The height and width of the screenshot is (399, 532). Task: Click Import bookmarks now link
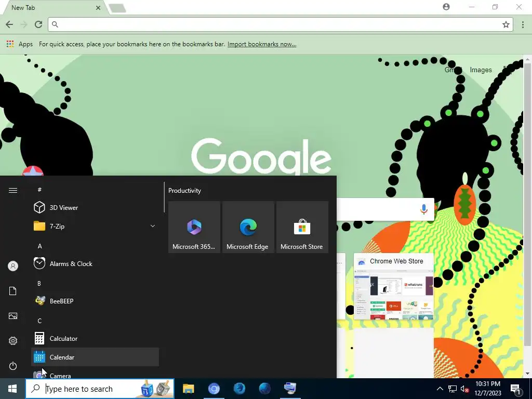pos(262,44)
